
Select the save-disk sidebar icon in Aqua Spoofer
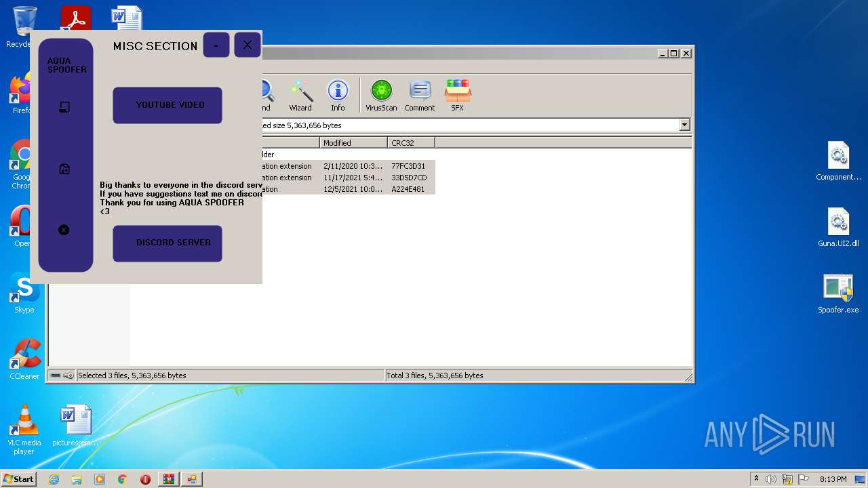pos(64,169)
